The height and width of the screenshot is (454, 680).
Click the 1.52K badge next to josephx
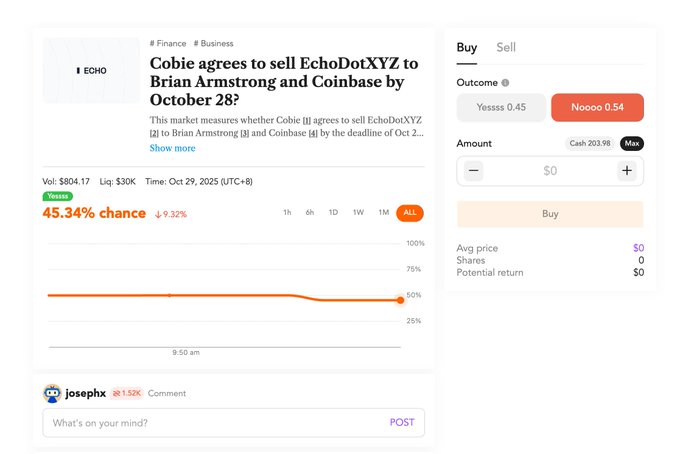pyautogui.click(x=126, y=393)
